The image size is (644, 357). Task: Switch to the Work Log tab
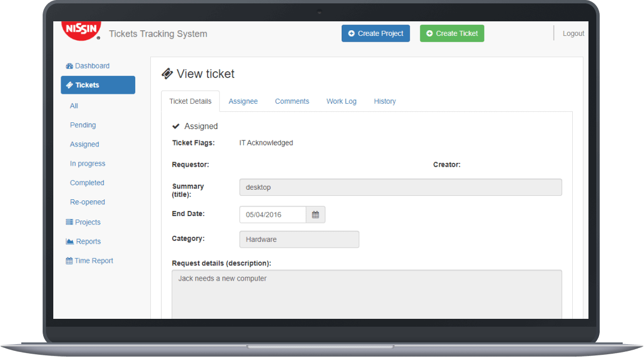(x=341, y=101)
